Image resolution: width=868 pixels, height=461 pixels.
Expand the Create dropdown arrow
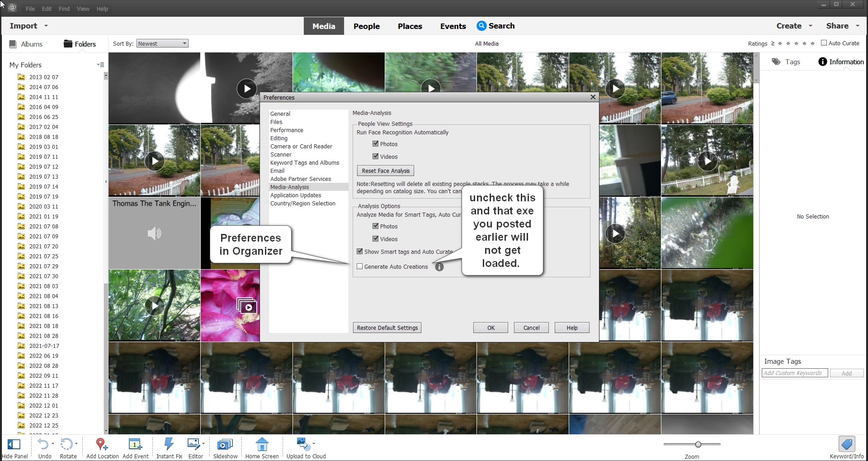point(811,26)
